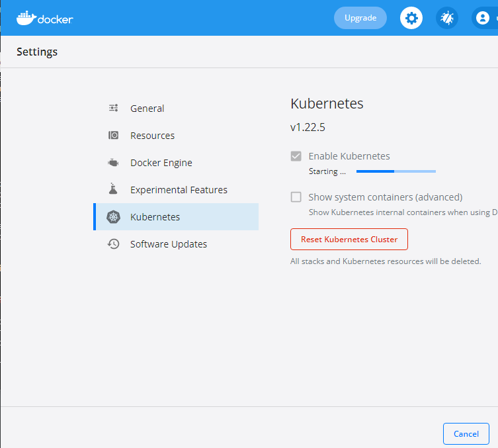This screenshot has width=498, height=448.
Task: Click the Experimental Features flask icon
Action: click(113, 189)
